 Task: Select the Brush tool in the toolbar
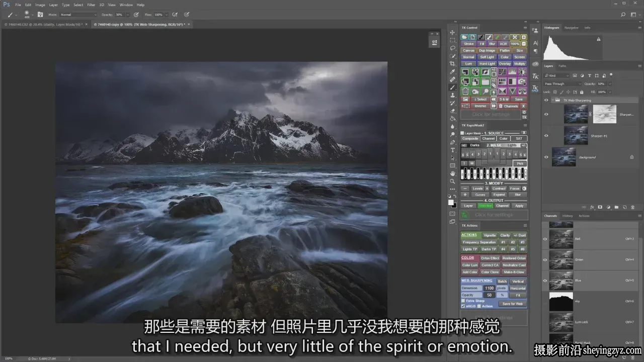click(x=452, y=87)
